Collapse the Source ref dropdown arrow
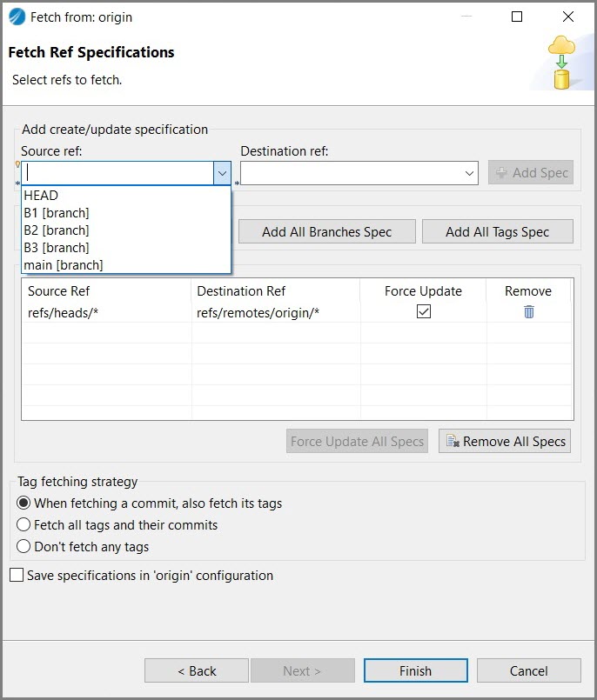This screenshot has height=700, width=597. 222,173
